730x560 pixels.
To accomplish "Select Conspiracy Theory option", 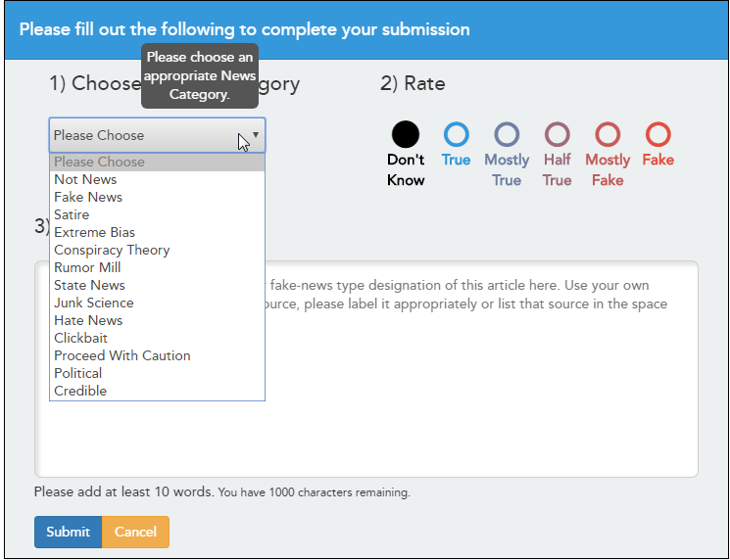I will click(x=158, y=251).
